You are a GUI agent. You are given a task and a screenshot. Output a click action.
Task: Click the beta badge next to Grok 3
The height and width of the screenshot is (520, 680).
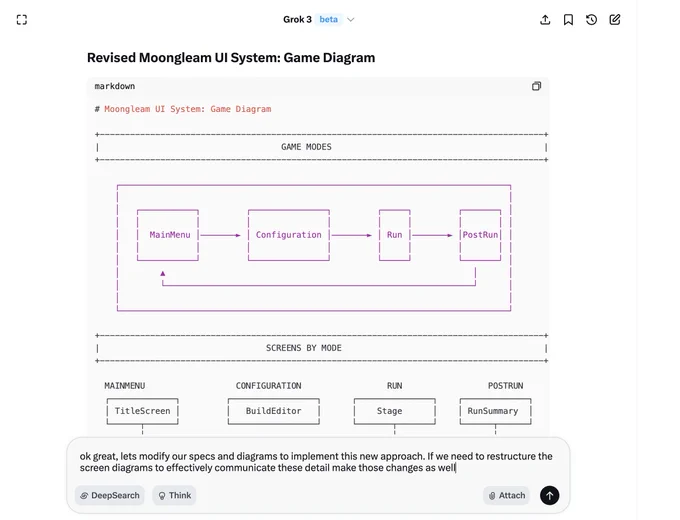point(328,20)
